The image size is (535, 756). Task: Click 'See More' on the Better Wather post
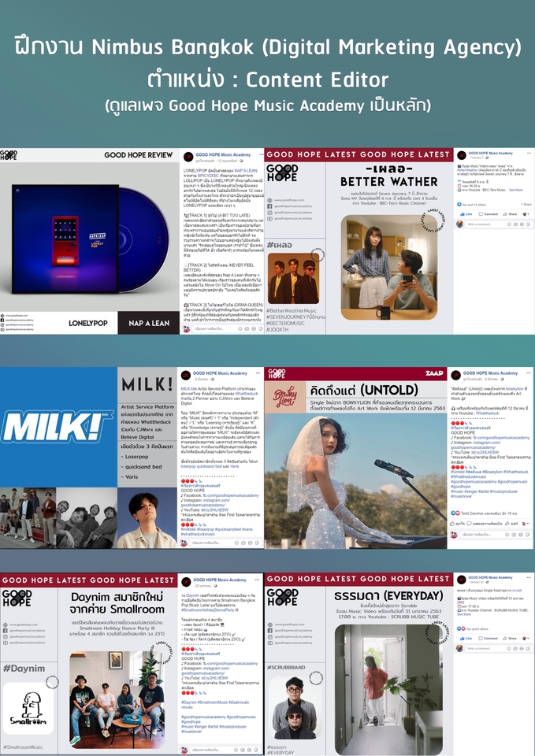pyautogui.click(x=516, y=190)
